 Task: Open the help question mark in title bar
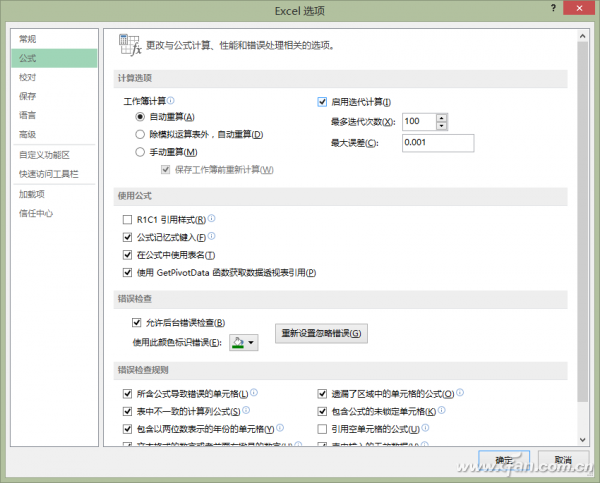click(x=553, y=8)
